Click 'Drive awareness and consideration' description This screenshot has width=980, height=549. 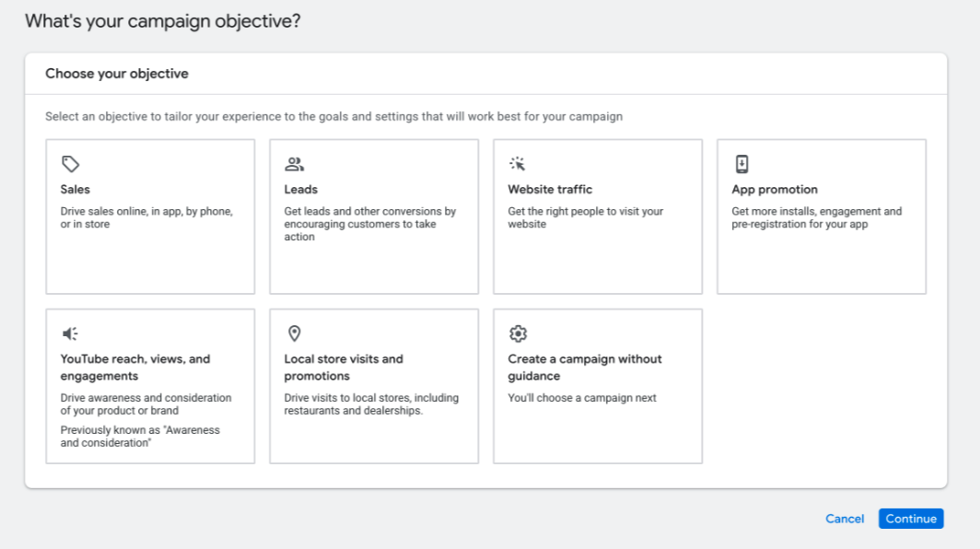tap(146, 404)
